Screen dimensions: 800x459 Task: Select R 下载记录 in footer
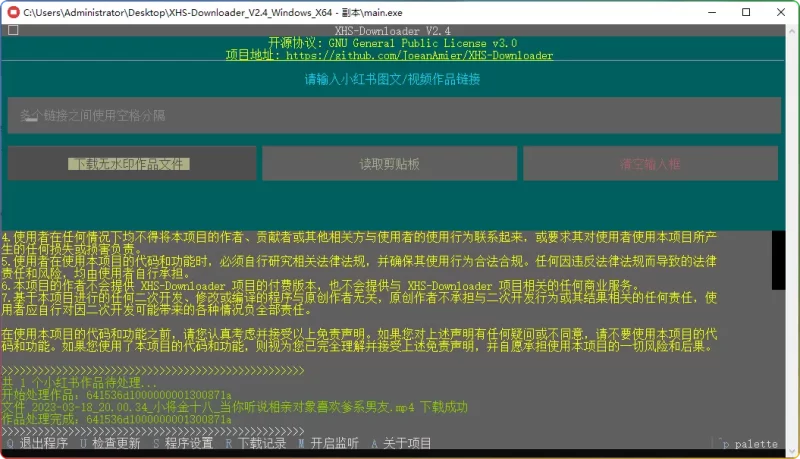(256, 443)
